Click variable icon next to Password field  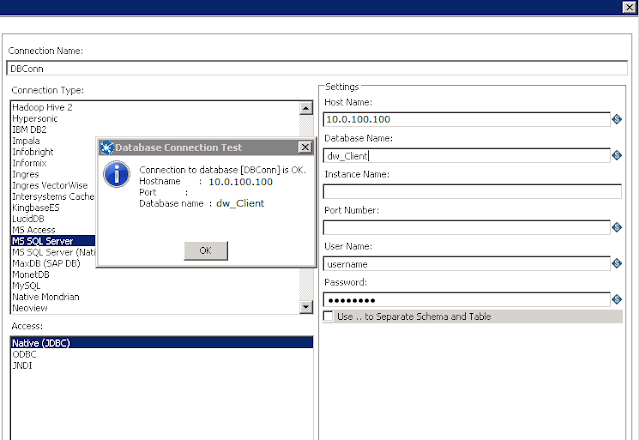tap(617, 299)
